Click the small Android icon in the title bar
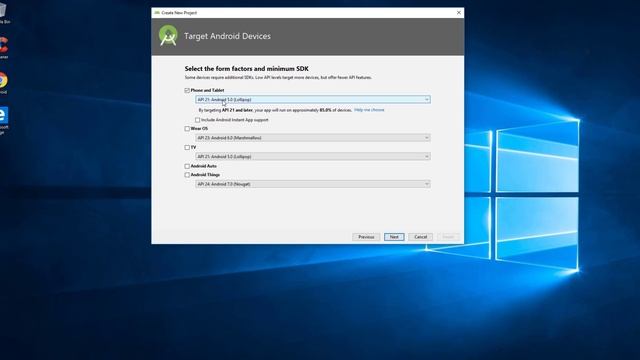Viewport: 640px width, 360px height. [x=157, y=13]
